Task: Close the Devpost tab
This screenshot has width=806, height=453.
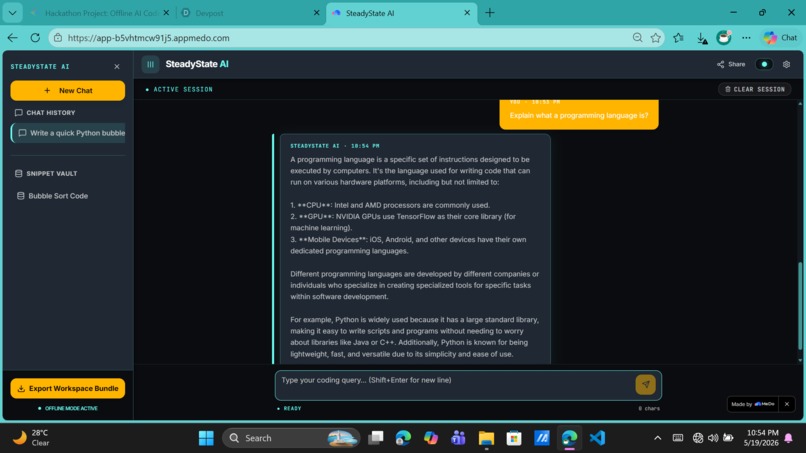Action: pos(316,13)
